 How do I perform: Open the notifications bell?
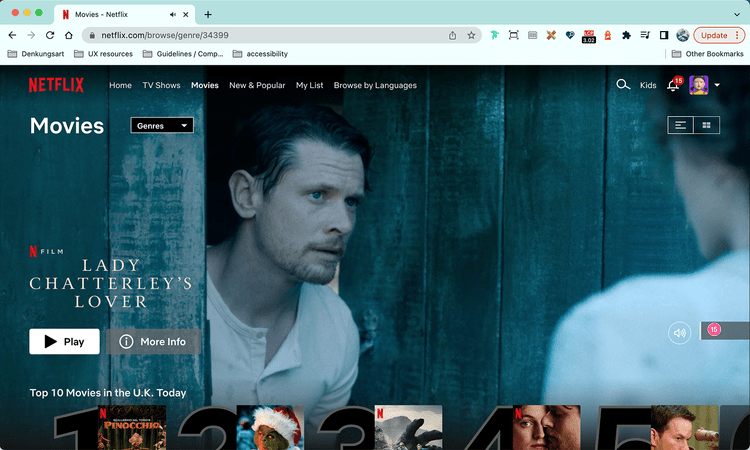click(x=673, y=85)
